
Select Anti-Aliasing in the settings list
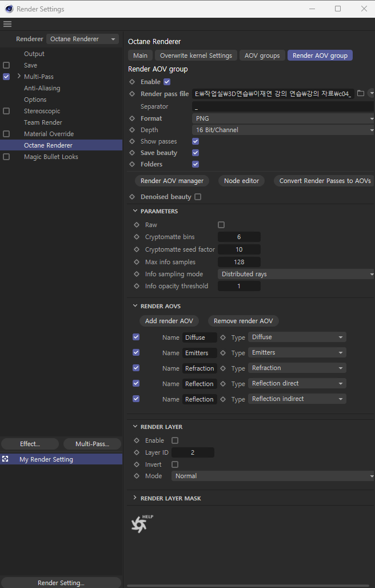pos(42,88)
